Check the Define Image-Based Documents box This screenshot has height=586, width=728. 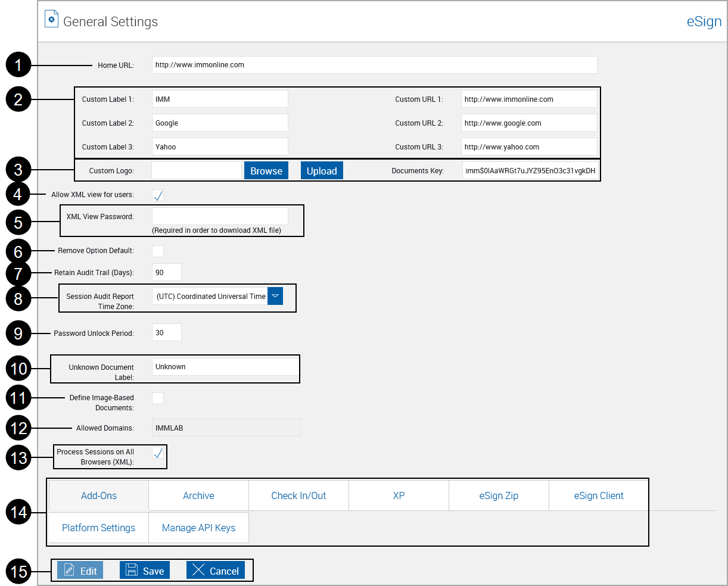(158, 398)
